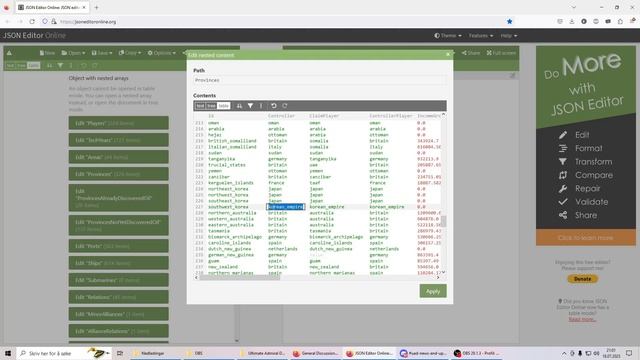Switch left panel to text mode
Viewport: 640px width, 360px height.
click(10, 65)
